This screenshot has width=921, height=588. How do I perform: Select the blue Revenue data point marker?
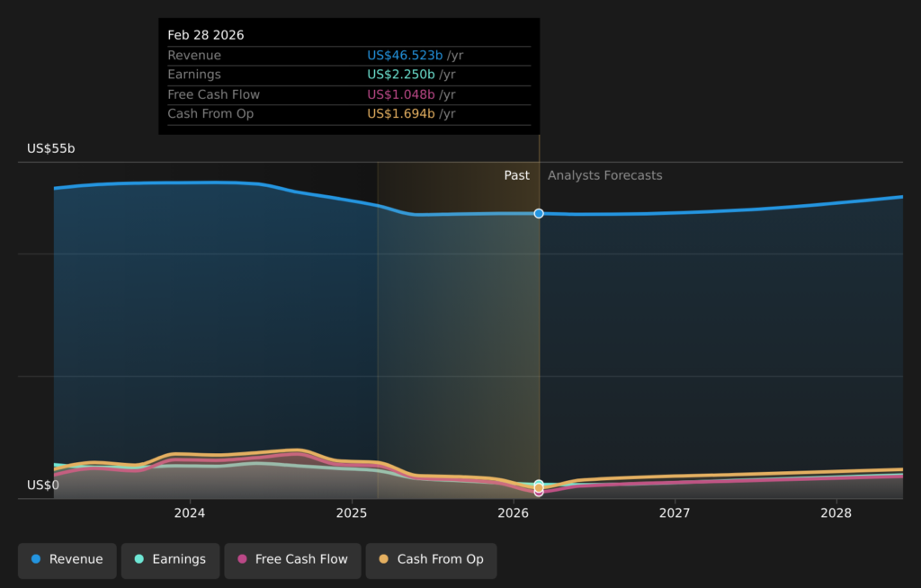(539, 214)
